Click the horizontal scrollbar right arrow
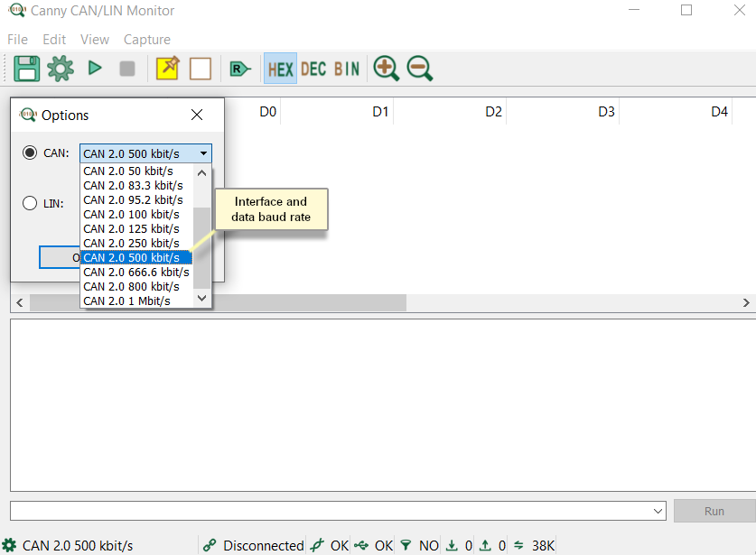Screen dimensions: 756x555 pos(746,302)
